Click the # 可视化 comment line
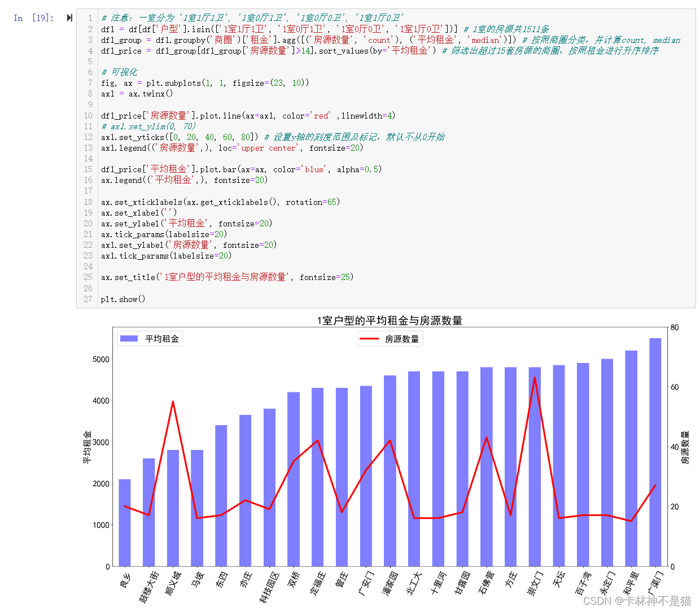 tap(119, 72)
